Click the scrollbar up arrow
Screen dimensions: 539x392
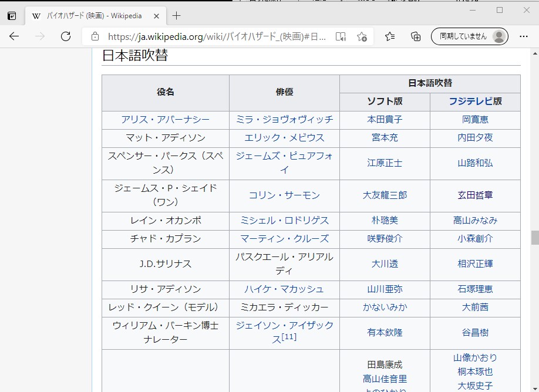pos(535,53)
